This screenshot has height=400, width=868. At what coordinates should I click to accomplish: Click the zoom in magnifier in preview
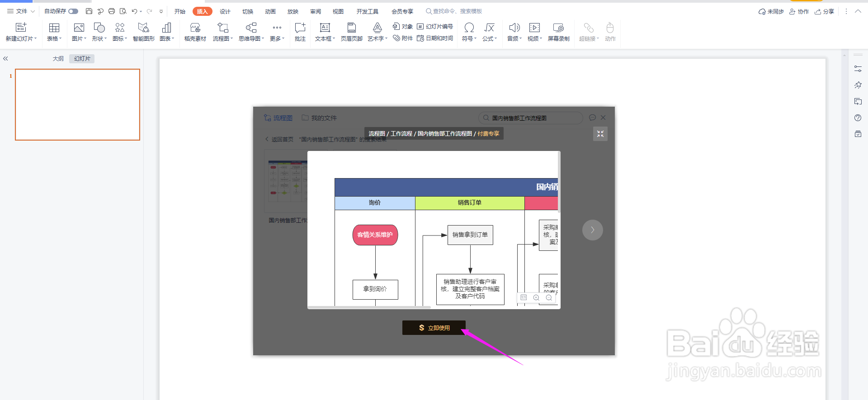pos(536,298)
